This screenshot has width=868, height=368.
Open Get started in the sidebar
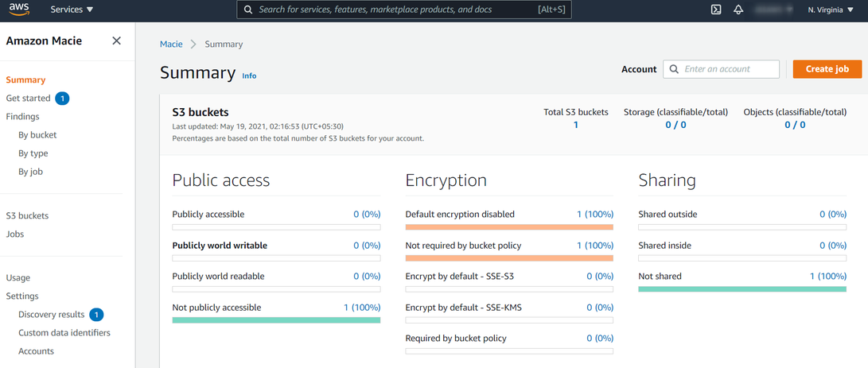click(28, 98)
